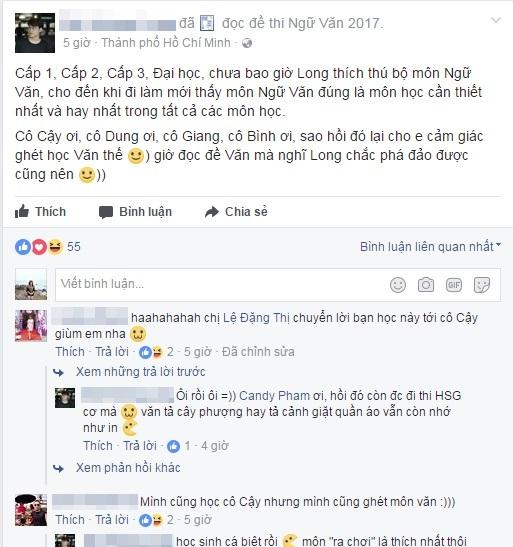Expand 'Xem những trả lời trước' replies
This screenshot has height=547, width=513.
[x=141, y=372]
